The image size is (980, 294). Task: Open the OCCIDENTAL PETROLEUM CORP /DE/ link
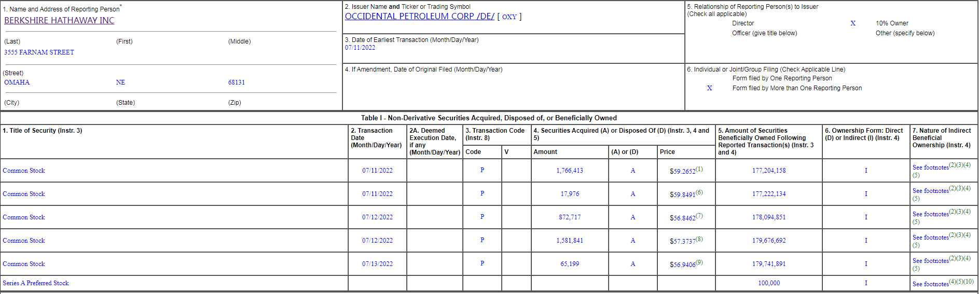(x=419, y=16)
